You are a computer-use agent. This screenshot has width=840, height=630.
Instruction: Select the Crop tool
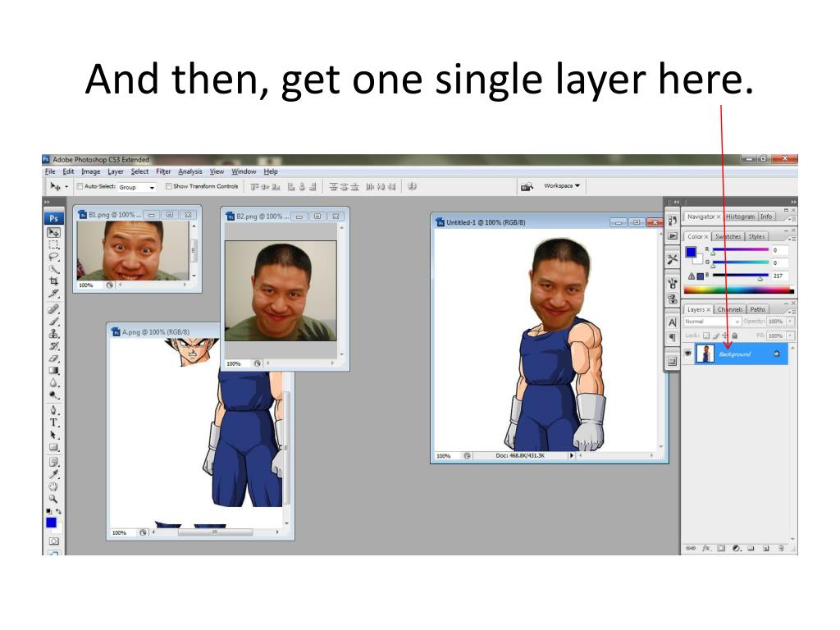(x=53, y=281)
